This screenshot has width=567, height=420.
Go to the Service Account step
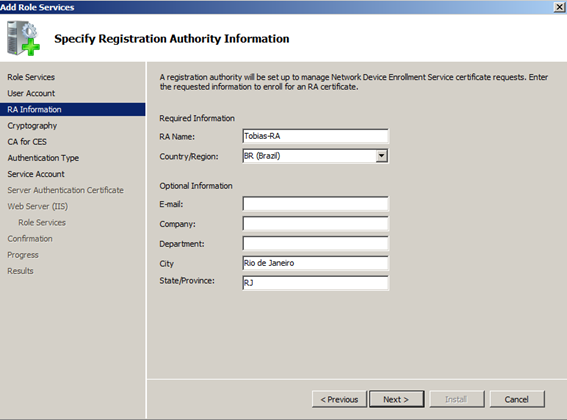[x=36, y=174]
